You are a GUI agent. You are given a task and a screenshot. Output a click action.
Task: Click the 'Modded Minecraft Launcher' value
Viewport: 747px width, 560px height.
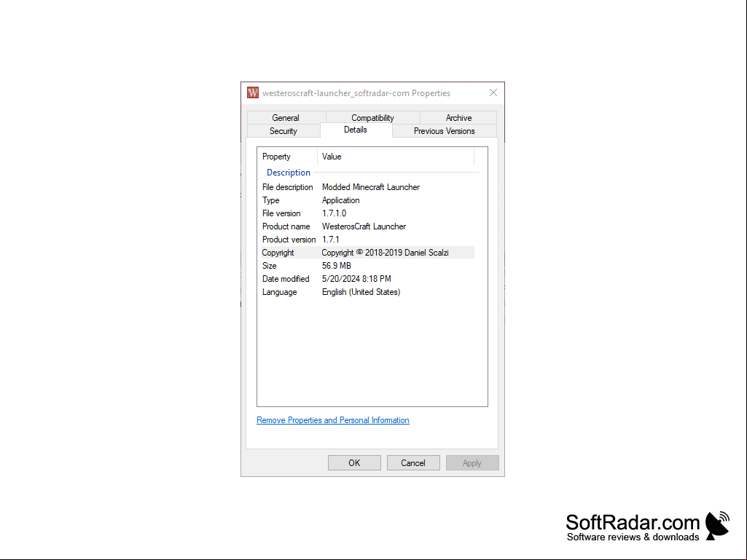pos(371,187)
